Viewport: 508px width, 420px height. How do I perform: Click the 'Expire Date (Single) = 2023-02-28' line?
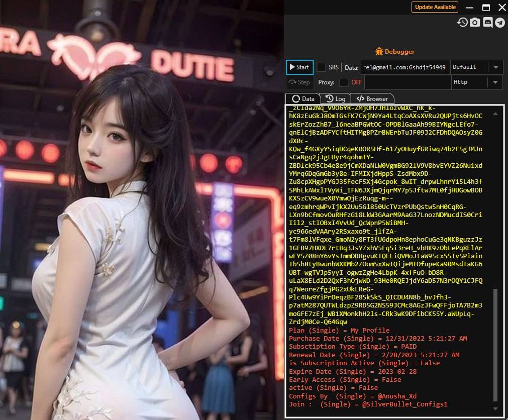[353, 371]
